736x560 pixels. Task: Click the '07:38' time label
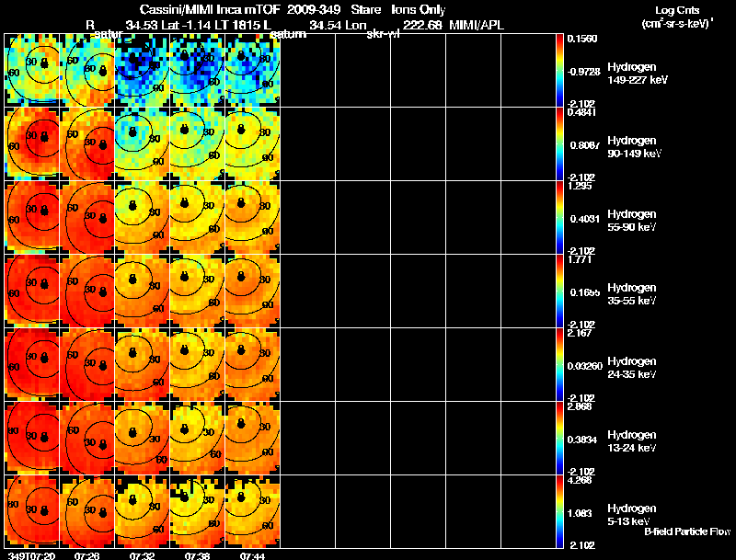(197, 555)
